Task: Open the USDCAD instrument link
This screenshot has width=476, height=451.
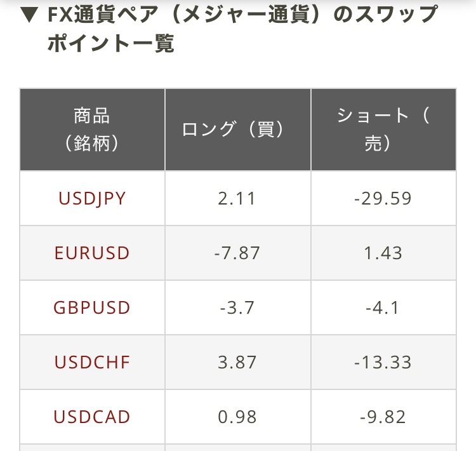Action: pos(92,417)
